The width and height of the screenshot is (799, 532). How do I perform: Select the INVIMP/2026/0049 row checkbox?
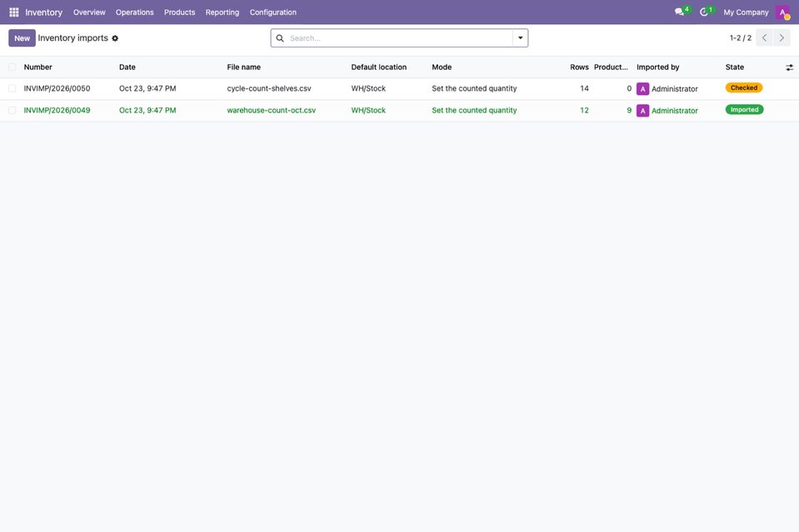click(12, 111)
